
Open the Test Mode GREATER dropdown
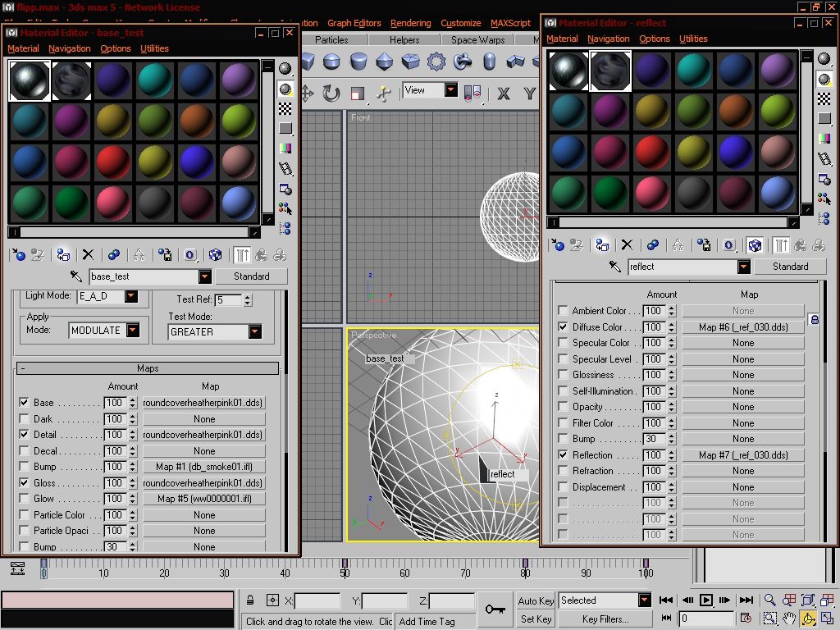point(255,331)
